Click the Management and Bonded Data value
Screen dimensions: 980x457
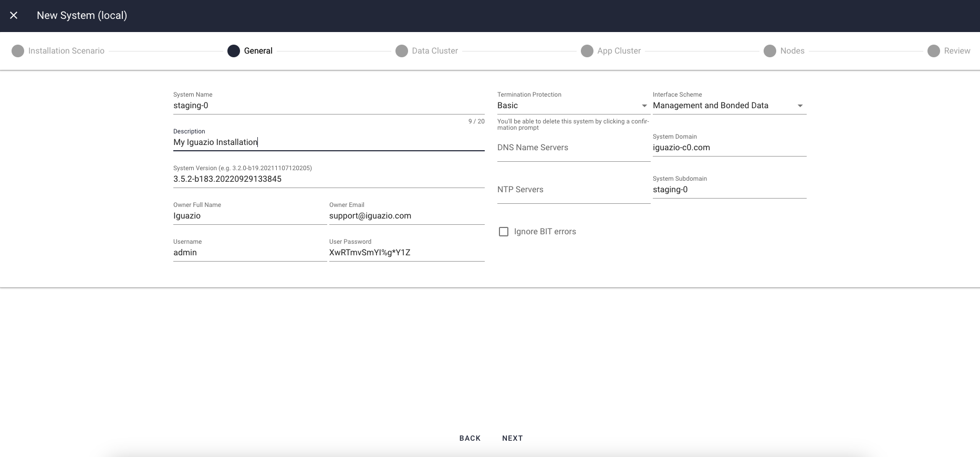point(711,106)
